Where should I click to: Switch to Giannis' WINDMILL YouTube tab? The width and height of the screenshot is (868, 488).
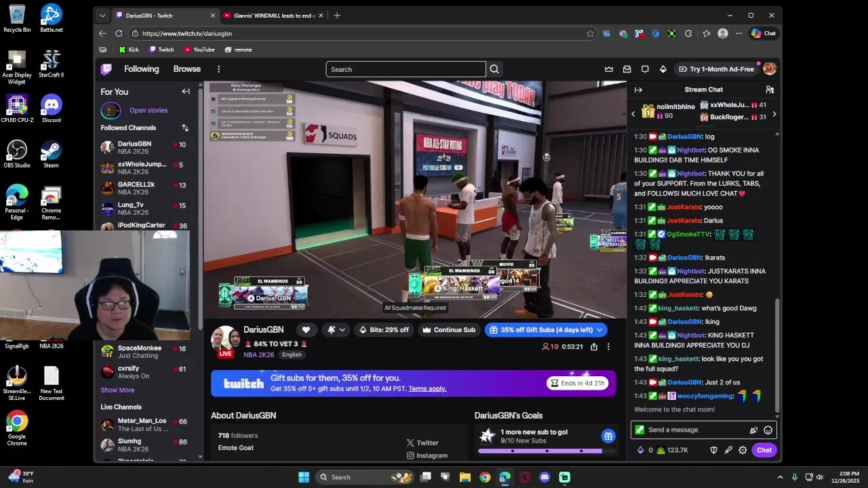point(275,15)
